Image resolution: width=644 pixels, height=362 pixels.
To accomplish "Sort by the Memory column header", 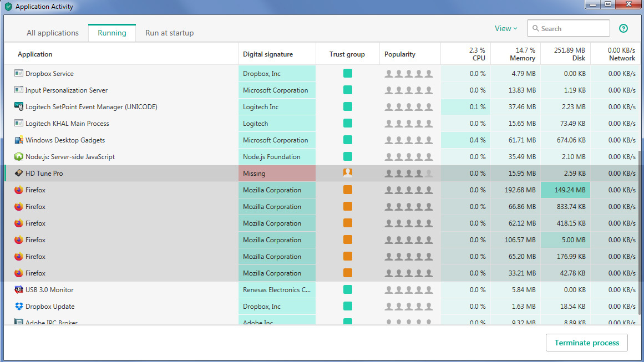I will click(515, 54).
